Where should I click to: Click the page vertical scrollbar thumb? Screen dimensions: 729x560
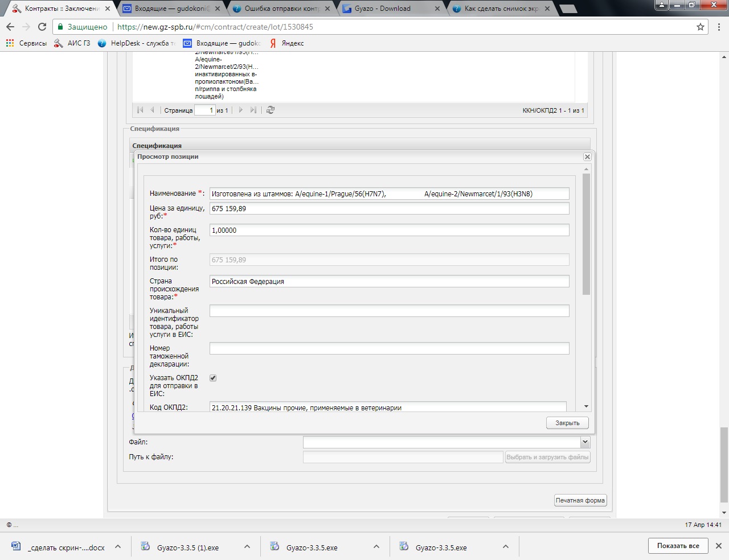724,464
